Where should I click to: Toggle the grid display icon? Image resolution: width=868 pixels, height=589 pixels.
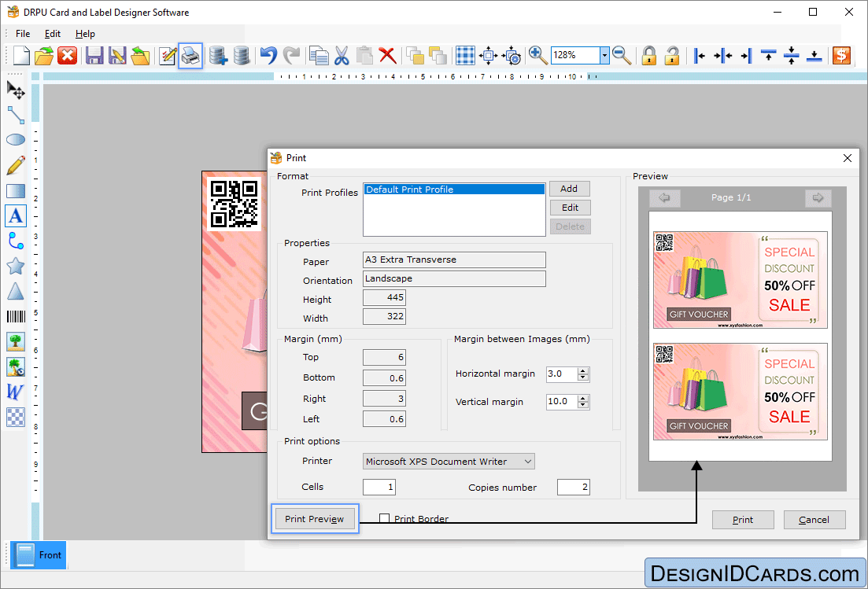click(x=465, y=55)
